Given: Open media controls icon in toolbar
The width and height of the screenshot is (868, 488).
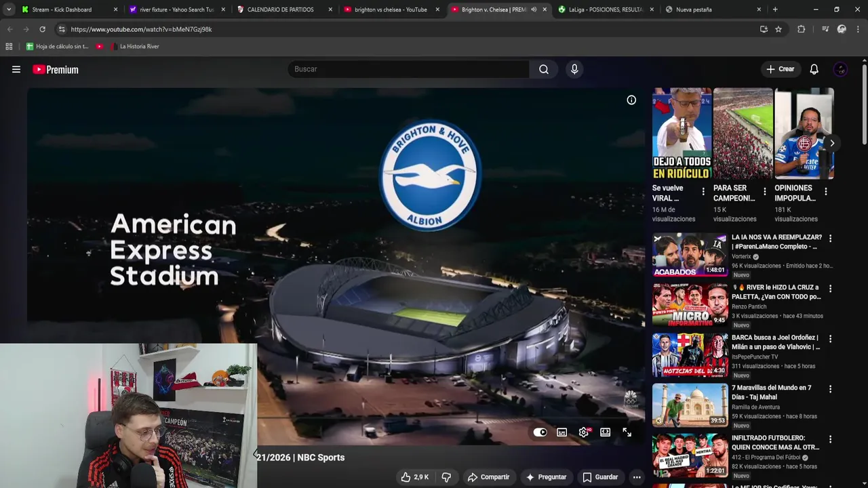Looking at the screenshot, I should click(825, 29).
